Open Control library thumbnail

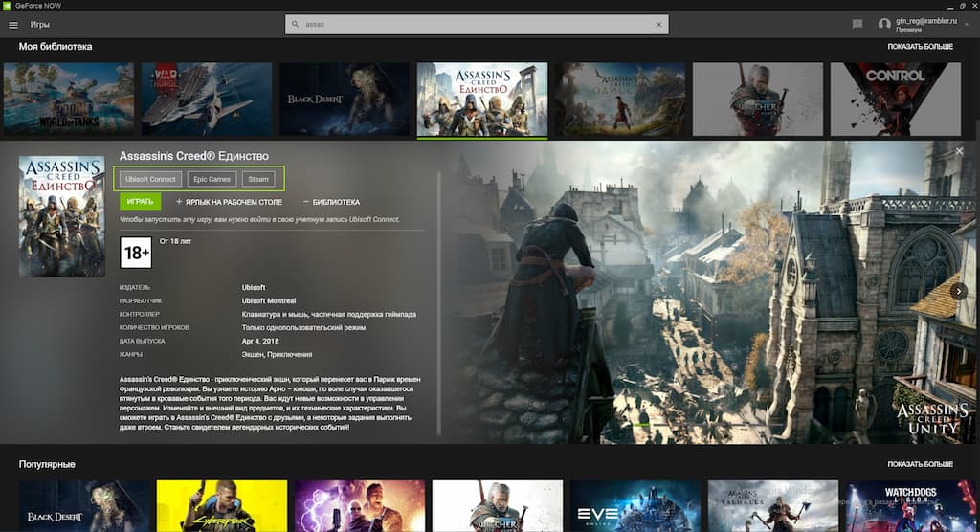896,99
